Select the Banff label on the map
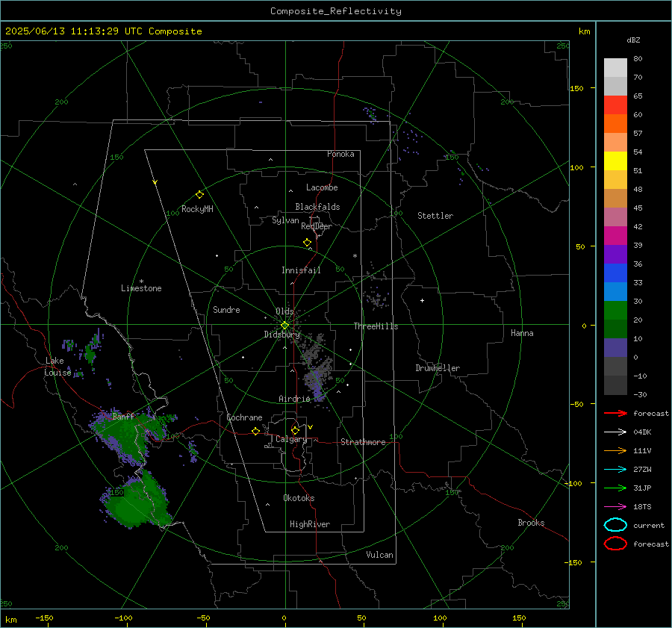The height and width of the screenshot is (628, 672). 123,416
